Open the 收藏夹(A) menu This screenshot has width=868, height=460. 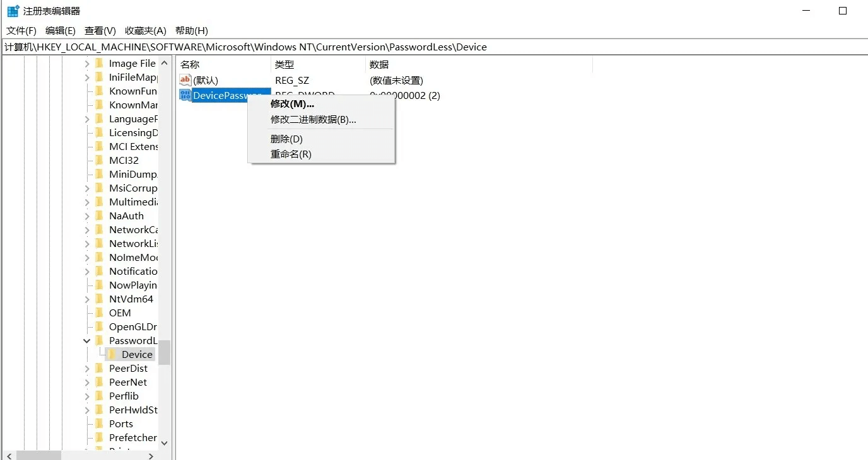145,30
